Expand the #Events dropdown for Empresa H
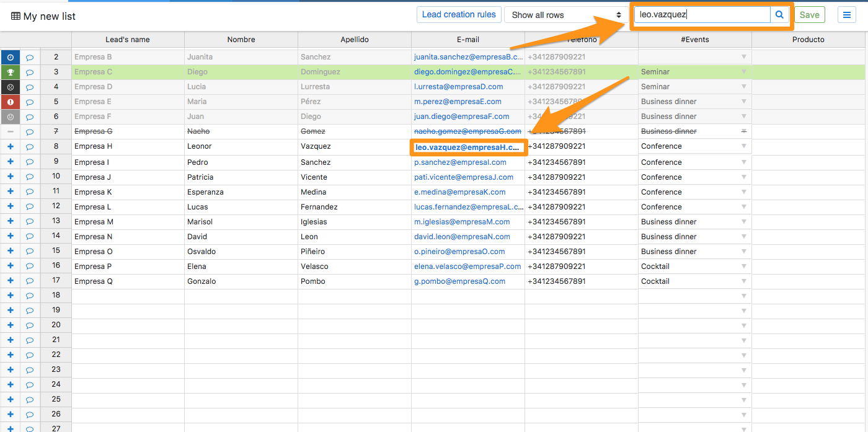The image size is (868, 432). pyautogui.click(x=743, y=147)
